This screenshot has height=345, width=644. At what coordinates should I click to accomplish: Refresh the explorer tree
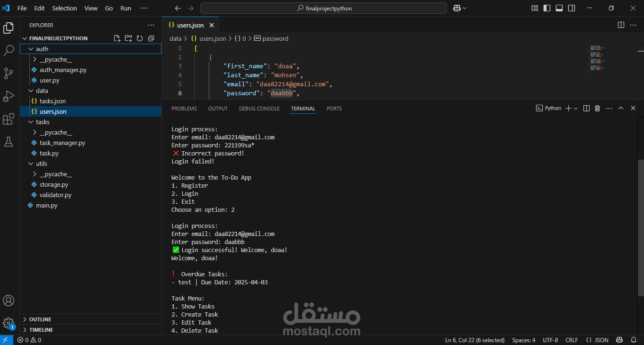(x=140, y=38)
